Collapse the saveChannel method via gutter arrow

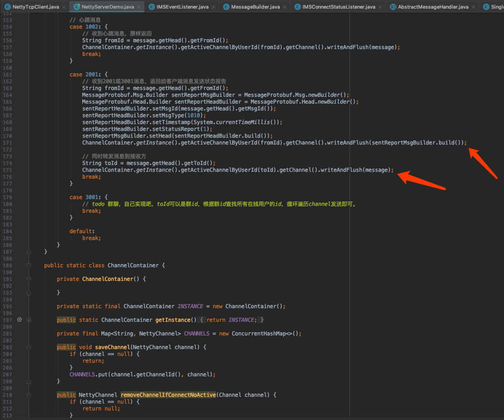(29, 347)
